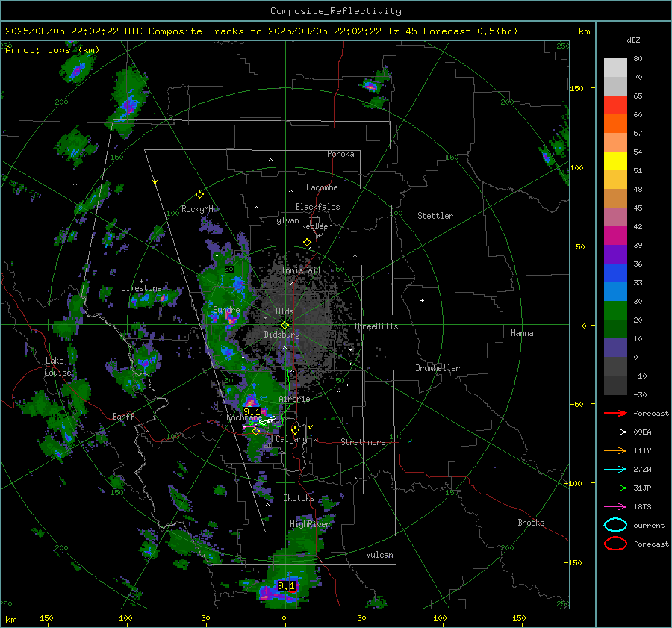Pick the purple 36 dBZ color swatch
The width and height of the screenshot is (672, 628).
[x=615, y=254]
